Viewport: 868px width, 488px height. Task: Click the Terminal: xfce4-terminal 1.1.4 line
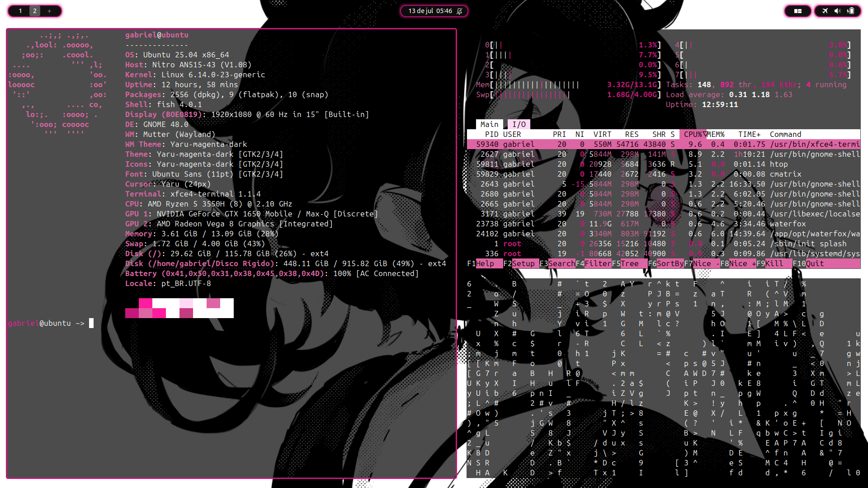click(193, 194)
